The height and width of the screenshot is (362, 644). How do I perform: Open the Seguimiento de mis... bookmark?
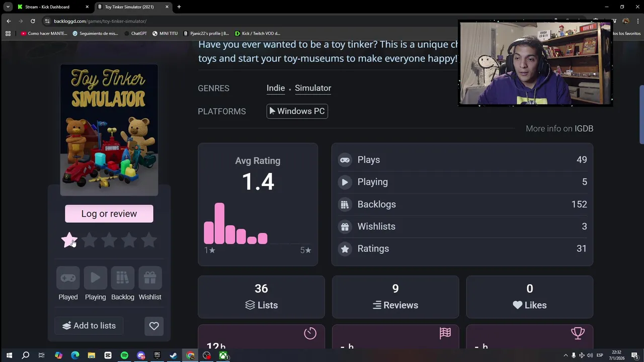pyautogui.click(x=96, y=33)
